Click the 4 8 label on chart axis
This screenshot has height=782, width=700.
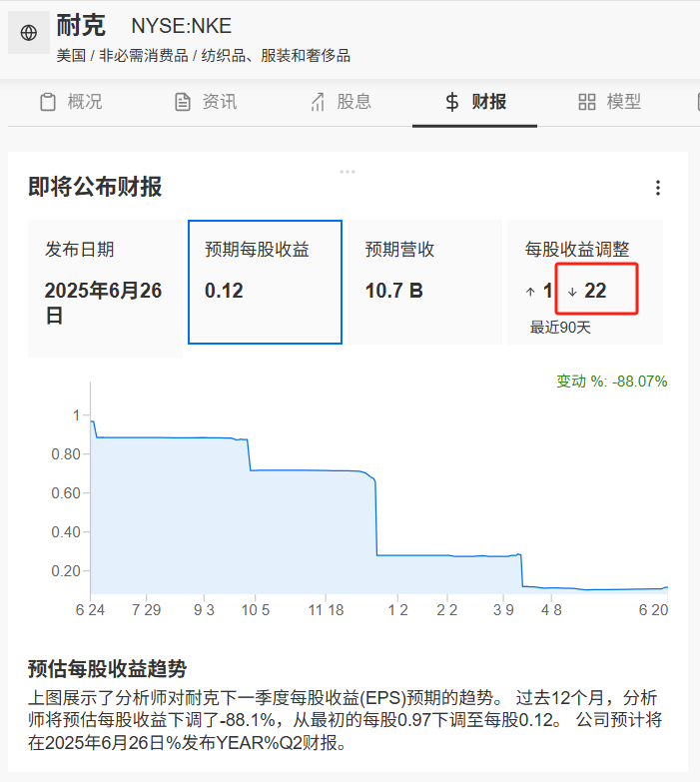tap(551, 610)
